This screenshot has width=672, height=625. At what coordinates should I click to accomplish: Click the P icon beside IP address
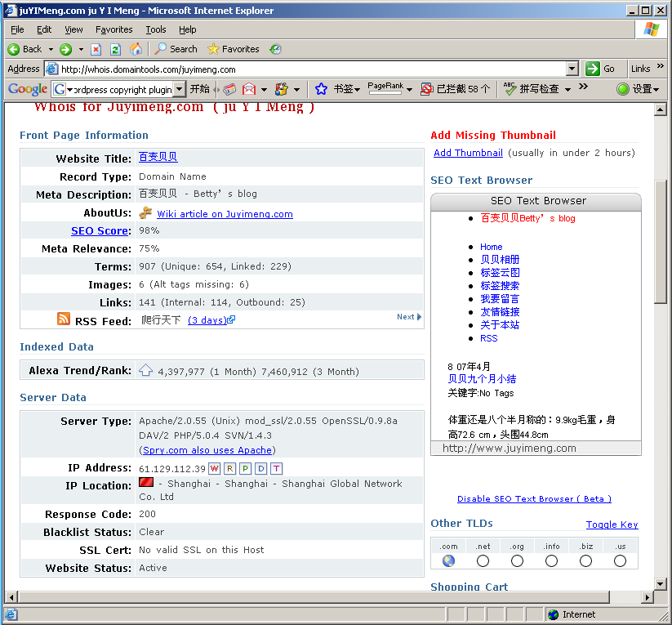[245, 468]
